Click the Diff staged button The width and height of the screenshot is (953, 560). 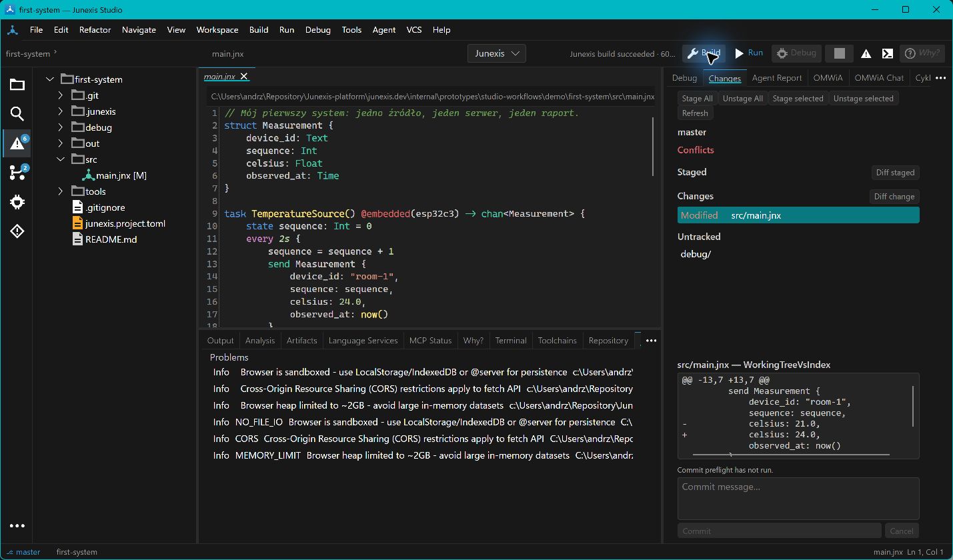pos(895,173)
